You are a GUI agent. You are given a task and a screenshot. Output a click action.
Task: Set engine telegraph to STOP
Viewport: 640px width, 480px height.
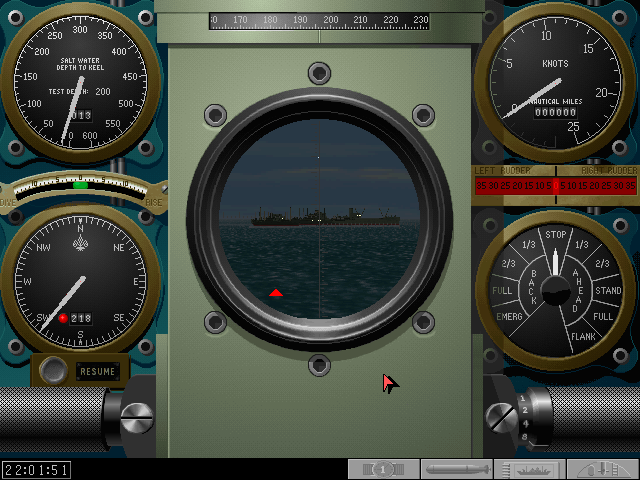pos(556,235)
